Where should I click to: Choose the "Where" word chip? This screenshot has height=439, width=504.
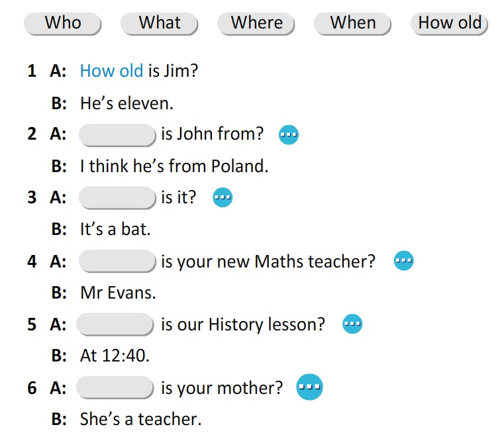pyautogui.click(x=256, y=23)
